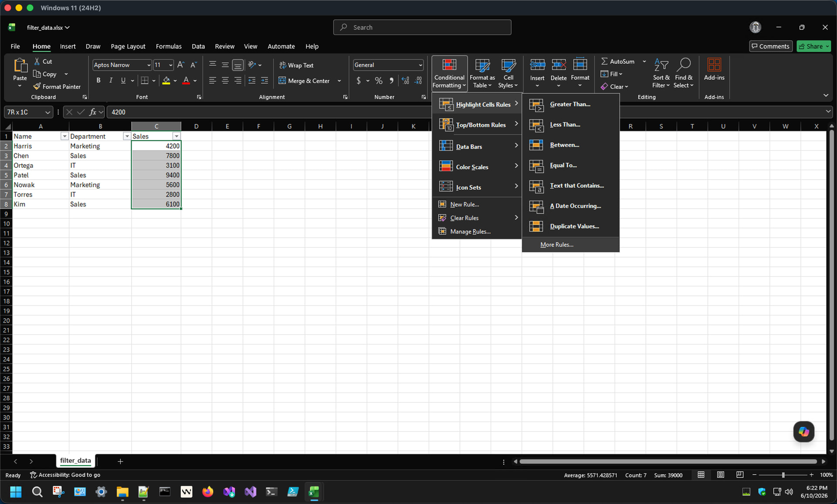Open the General number format dropdown
The image size is (837, 504).
420,65
